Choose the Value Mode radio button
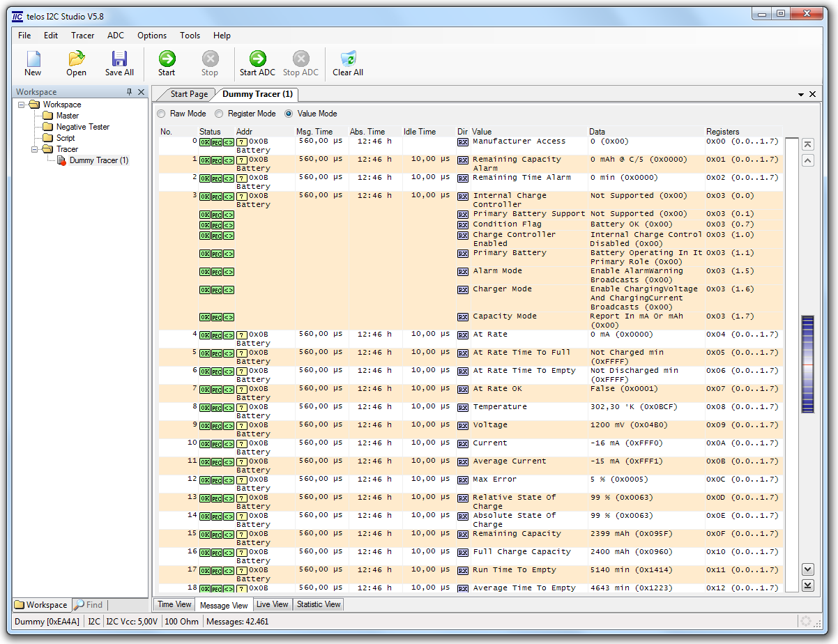838x644 pixels. pos(289,114)
